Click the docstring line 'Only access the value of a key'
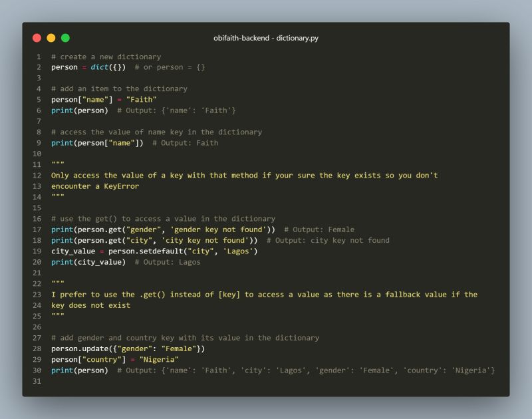The height and width of the screenshot is (419, 532). click(x=245, y=176)
